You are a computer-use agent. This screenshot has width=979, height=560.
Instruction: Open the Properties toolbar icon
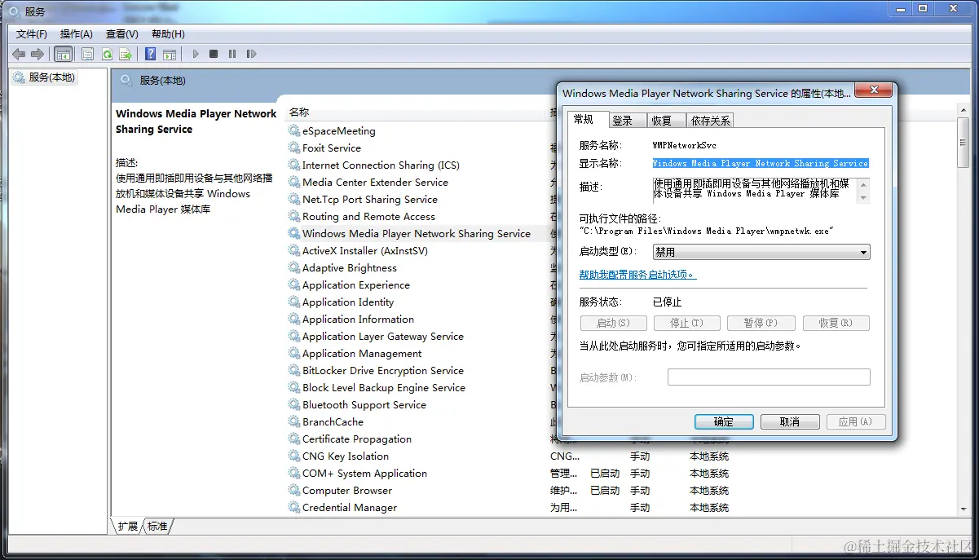click(87, 54)
